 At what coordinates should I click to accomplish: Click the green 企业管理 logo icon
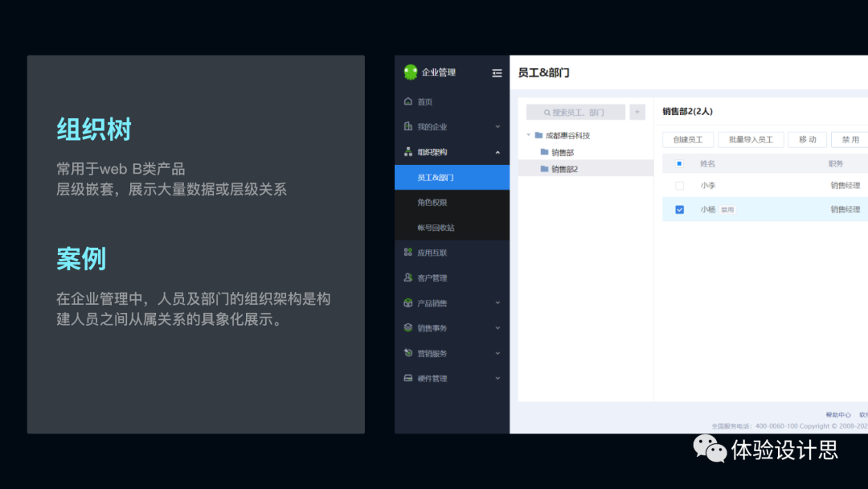pyautogui.click(x=410, y=72)
